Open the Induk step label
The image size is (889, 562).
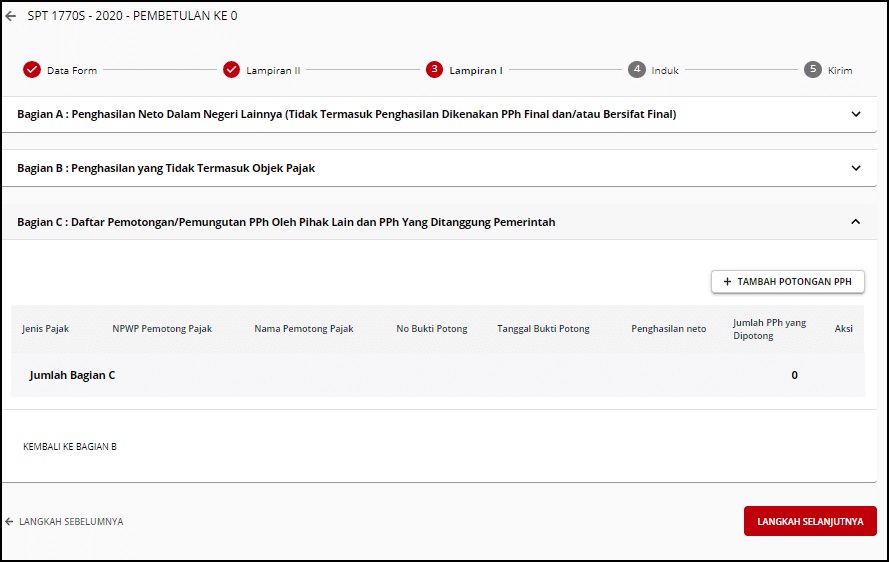point(665,71)
